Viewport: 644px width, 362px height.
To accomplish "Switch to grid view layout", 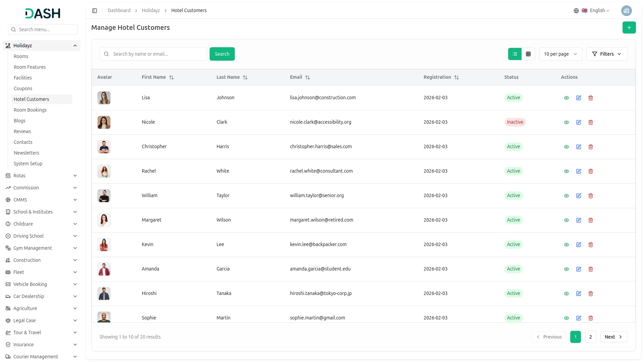I will pyautogui.click(x=528, y=54).
